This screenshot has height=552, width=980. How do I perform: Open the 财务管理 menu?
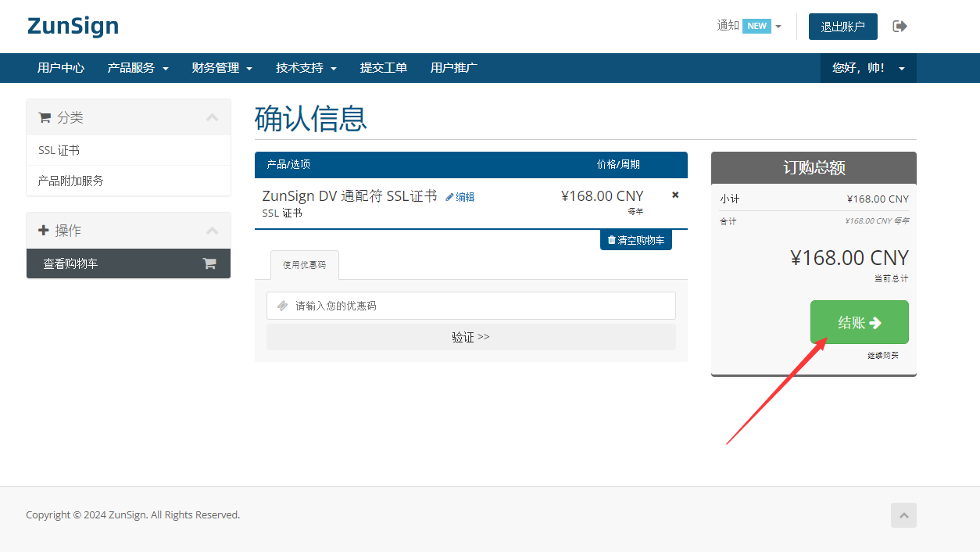(222, 68)
